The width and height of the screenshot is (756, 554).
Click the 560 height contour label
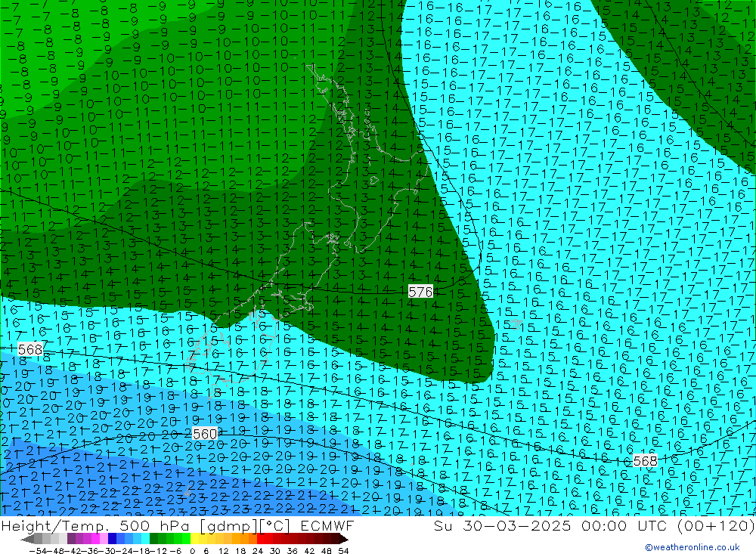[204, 434]
